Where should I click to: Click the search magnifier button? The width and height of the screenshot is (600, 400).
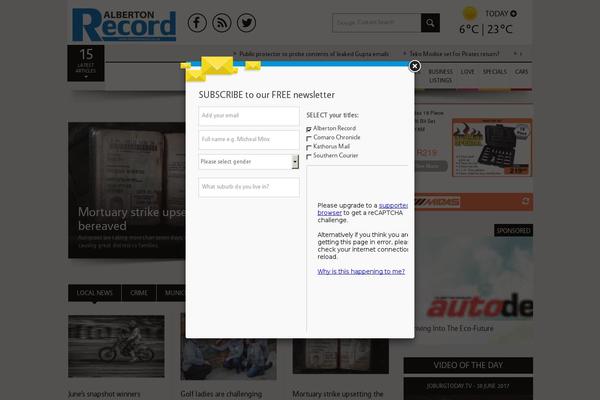point(430,23)
